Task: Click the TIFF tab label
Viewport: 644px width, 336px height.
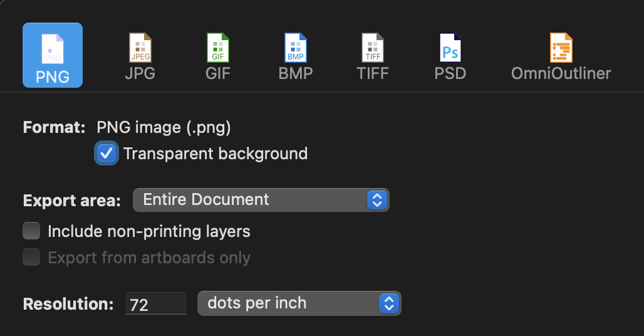Action: click(x=373, y=73)
